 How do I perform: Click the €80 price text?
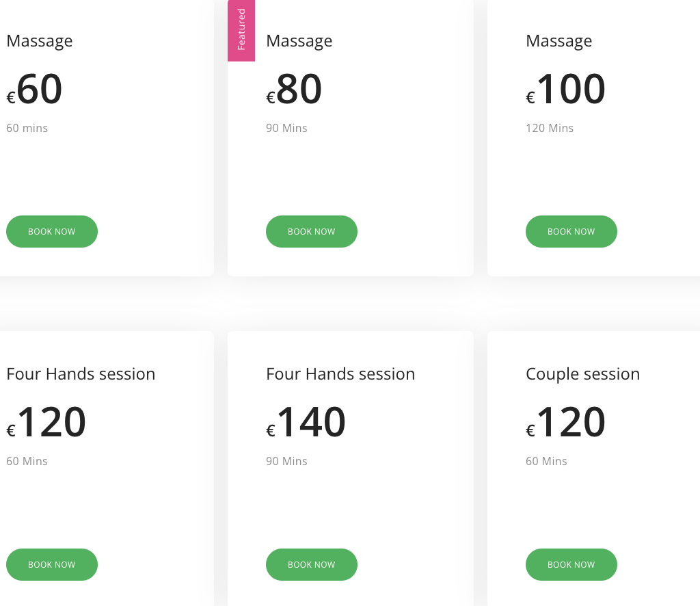click(x=295, y=90)
